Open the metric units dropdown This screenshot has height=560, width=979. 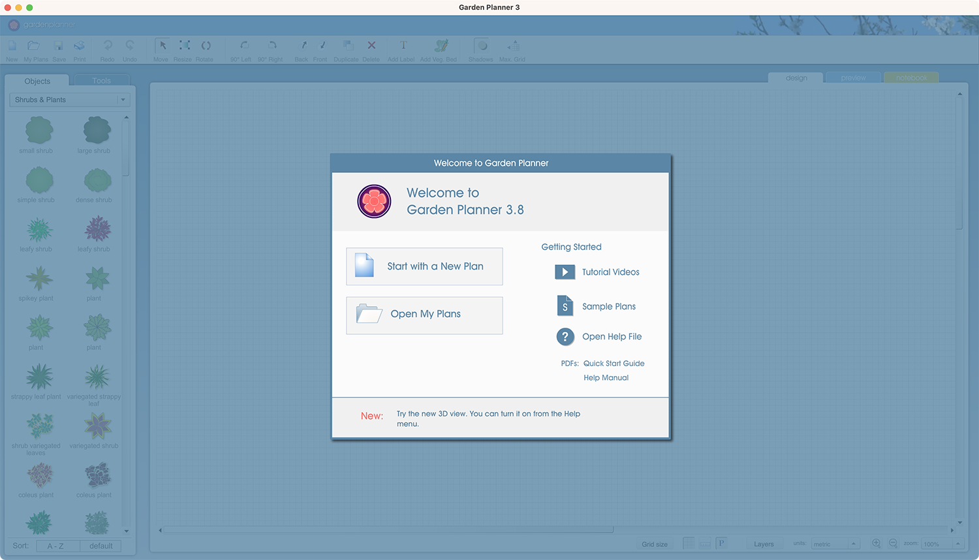835,544
